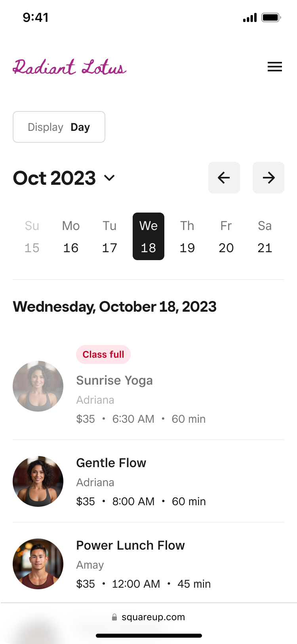Open the Gentle Flow class
This screenshot has width=297, height=644.
(x=111, y=463)
